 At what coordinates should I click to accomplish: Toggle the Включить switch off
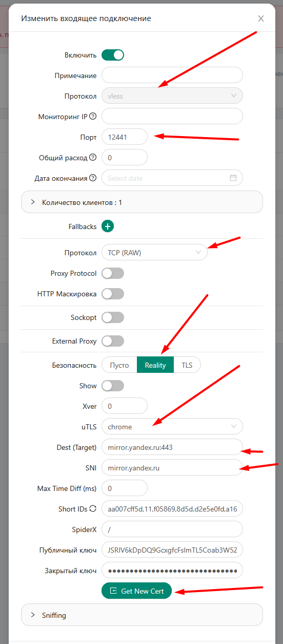tap(113, 55)
